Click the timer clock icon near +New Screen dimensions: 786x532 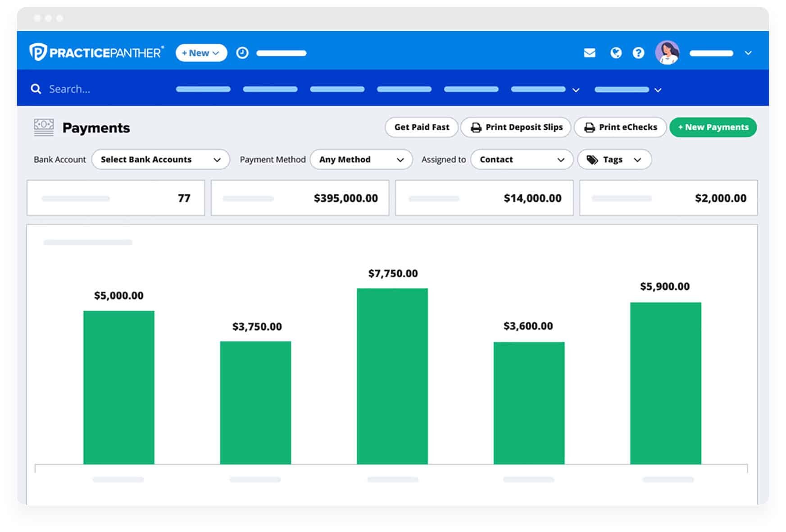(242, 53)
